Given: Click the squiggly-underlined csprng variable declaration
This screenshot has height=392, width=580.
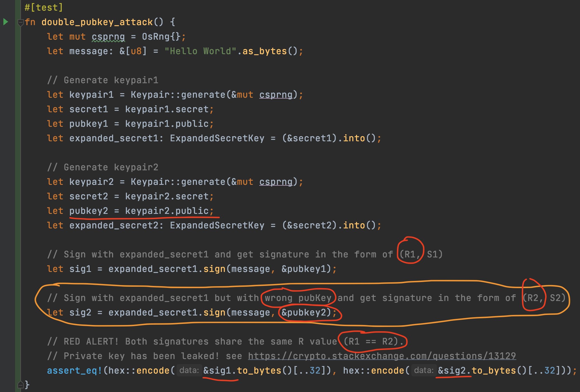Looking at the screenshot, I should click(x=108, y=37).
